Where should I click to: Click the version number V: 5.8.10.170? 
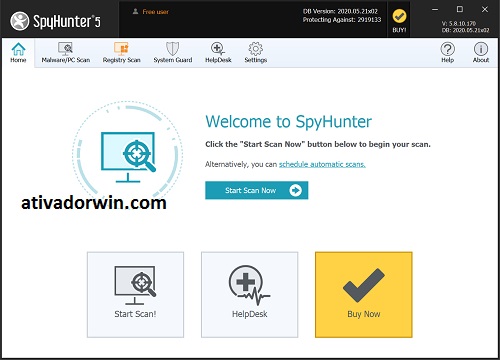(458, 24)
